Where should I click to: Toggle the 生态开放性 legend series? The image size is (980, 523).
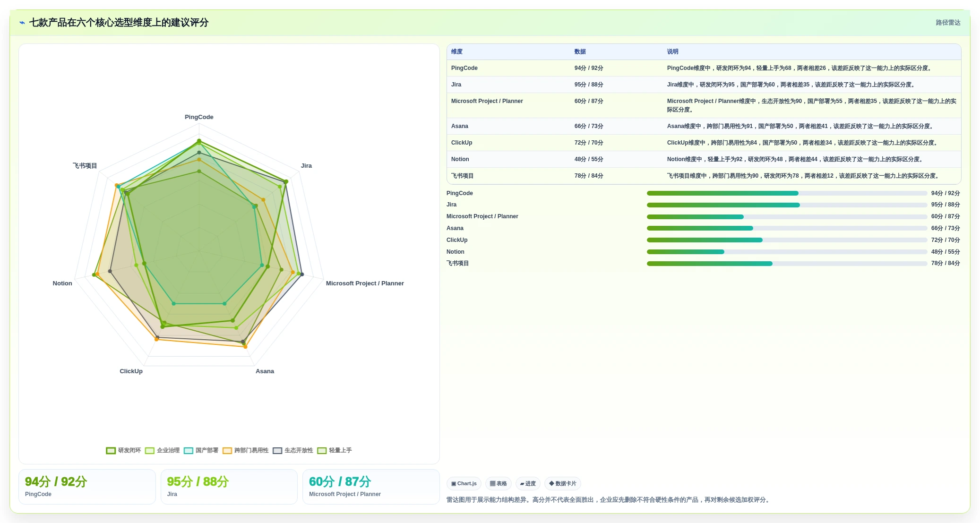(293, 450)
